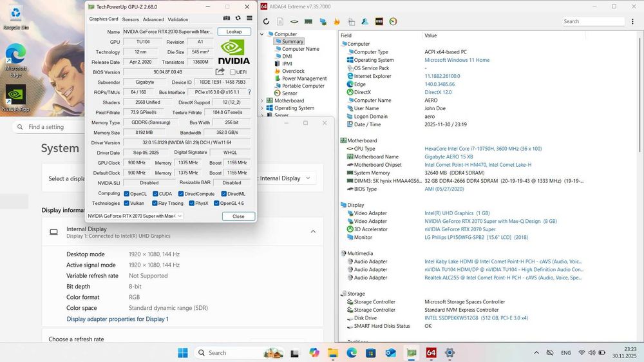Toggle the Ray Tracing checkbox
The height and width of the screenshot is (362, 644).
point(155,203)
